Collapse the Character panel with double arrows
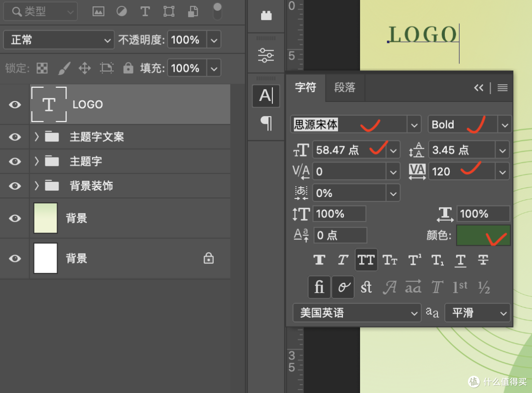 click(x=479, y=88)
